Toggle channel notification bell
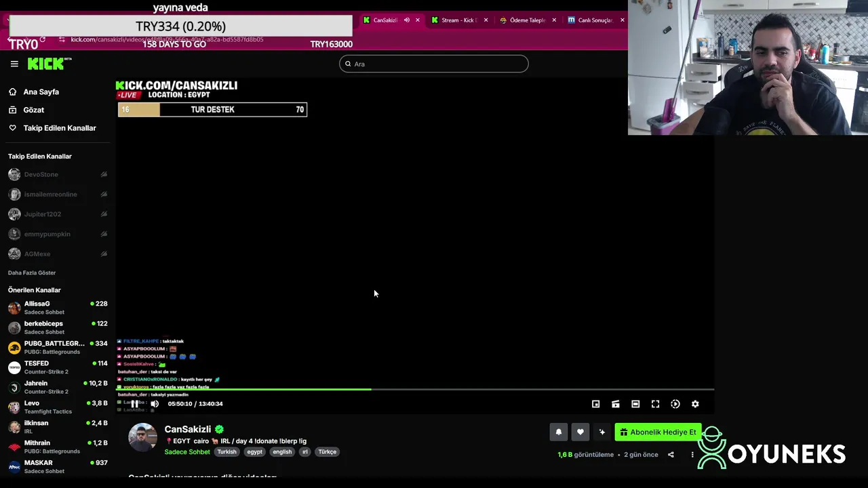This screenshot has width=868, height=488. (x=559, y=432)
